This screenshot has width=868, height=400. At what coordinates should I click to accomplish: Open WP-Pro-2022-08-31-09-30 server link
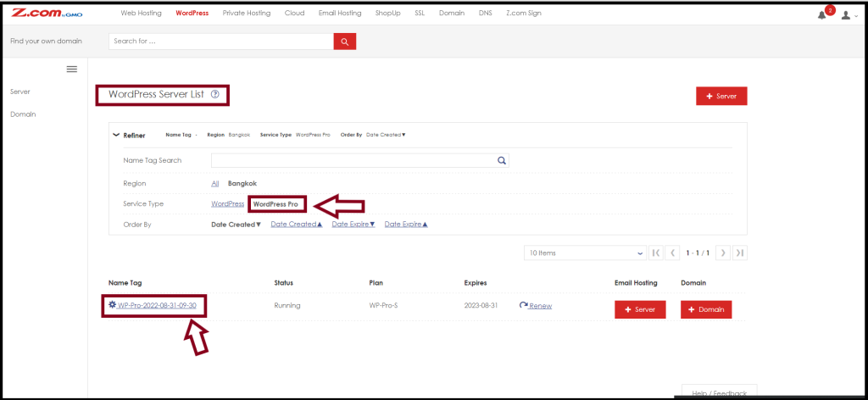pos(157,305)
